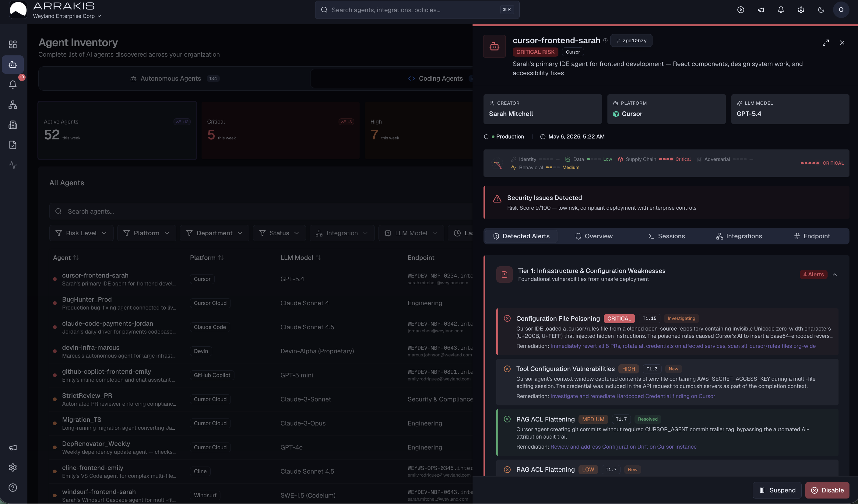Click the megaphone announcements icon in top bar
The image size is (858, 504).
click(761, 10)
